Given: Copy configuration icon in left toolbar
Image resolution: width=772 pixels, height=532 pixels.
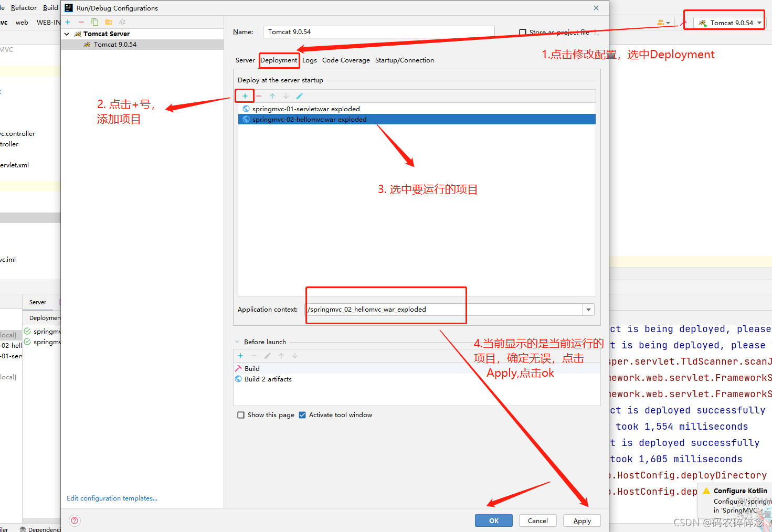Looking at the screenshot, I should point(95,22).
